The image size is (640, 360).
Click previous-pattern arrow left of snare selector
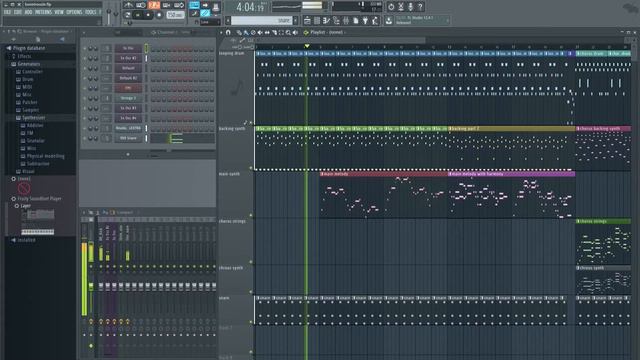pos(228,20)
